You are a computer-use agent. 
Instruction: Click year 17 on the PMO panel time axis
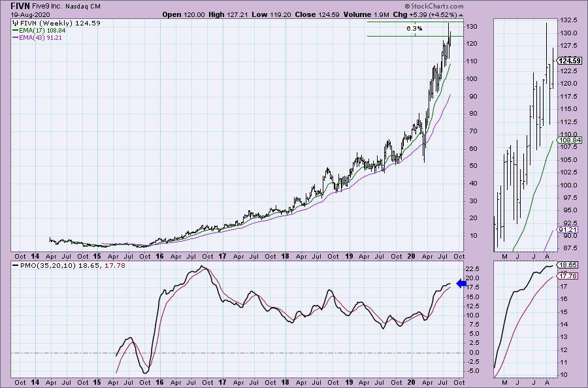click(222, 383)
